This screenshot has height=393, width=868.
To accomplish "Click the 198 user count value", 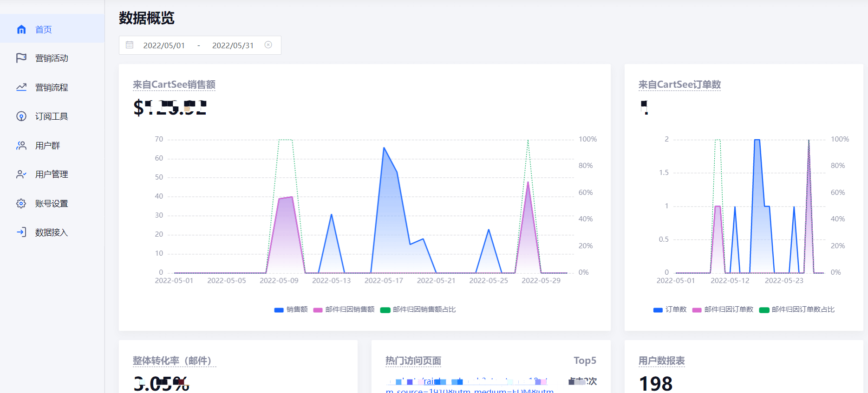I will point(656,384).
